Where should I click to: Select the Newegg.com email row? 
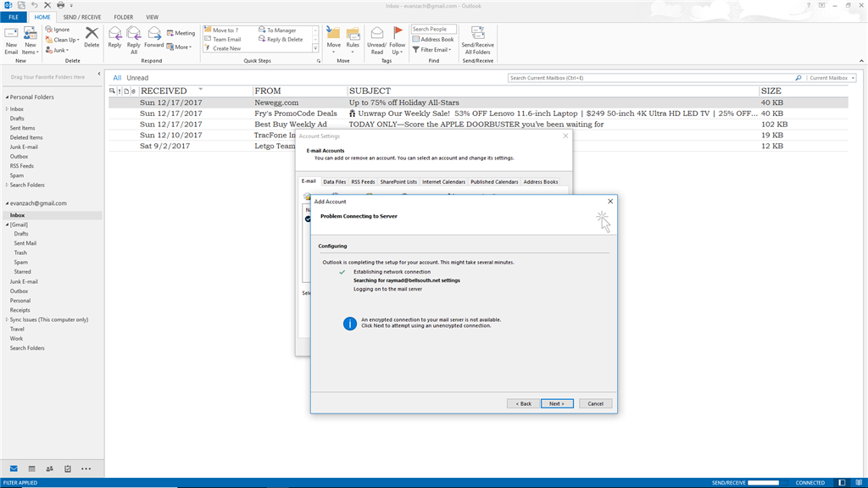click(x=478, y=103)
